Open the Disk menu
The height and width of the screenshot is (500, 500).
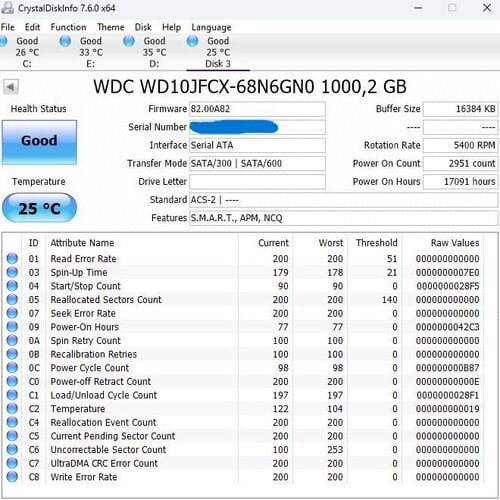[143, 27]
